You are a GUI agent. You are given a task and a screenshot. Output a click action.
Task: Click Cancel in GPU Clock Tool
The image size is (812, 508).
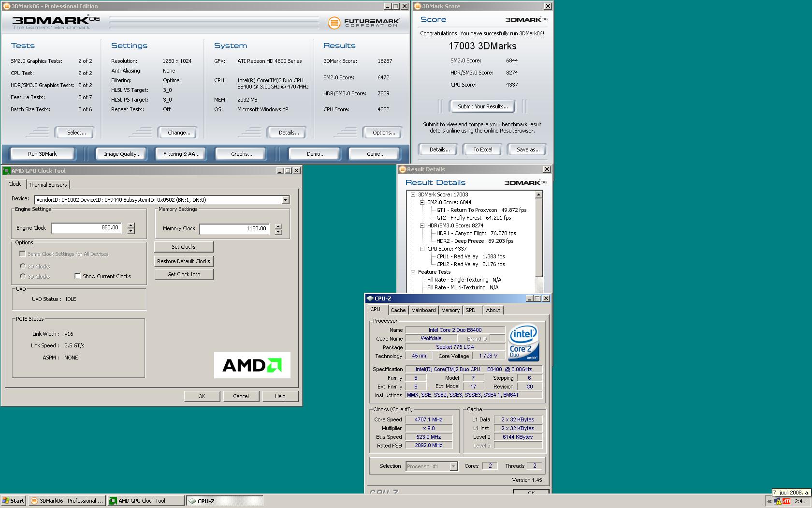[241, 396]
